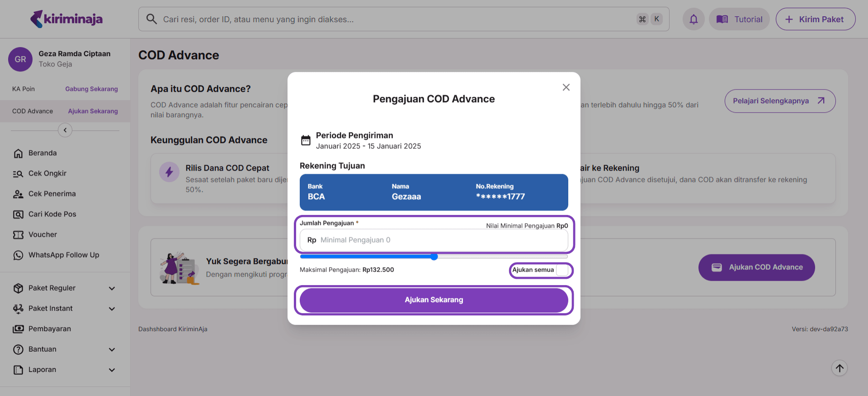This screenshot has width=868, height=396.
Task: Expand the Paket Instant submenu
Action: click(x=112, y=309)
